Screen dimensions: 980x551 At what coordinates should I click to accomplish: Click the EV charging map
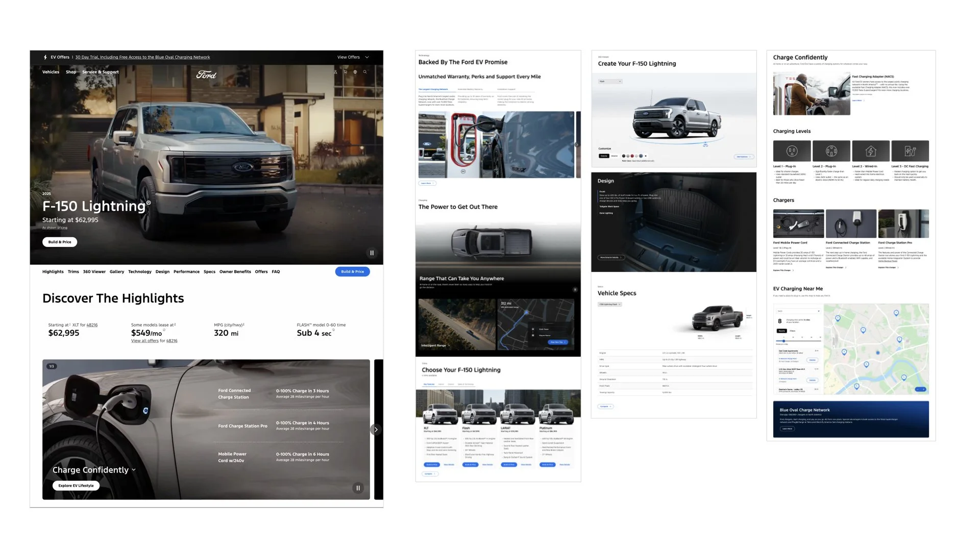coord(876,349)
